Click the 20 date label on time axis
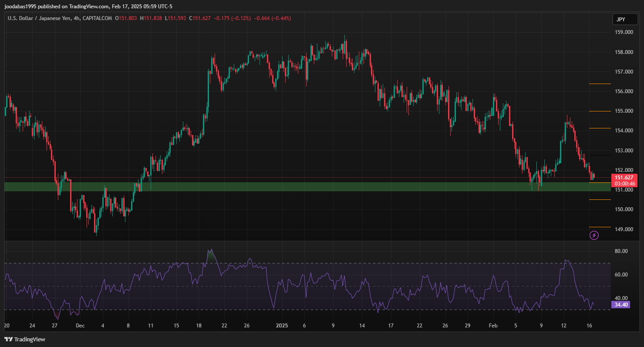 pos(7,326)
